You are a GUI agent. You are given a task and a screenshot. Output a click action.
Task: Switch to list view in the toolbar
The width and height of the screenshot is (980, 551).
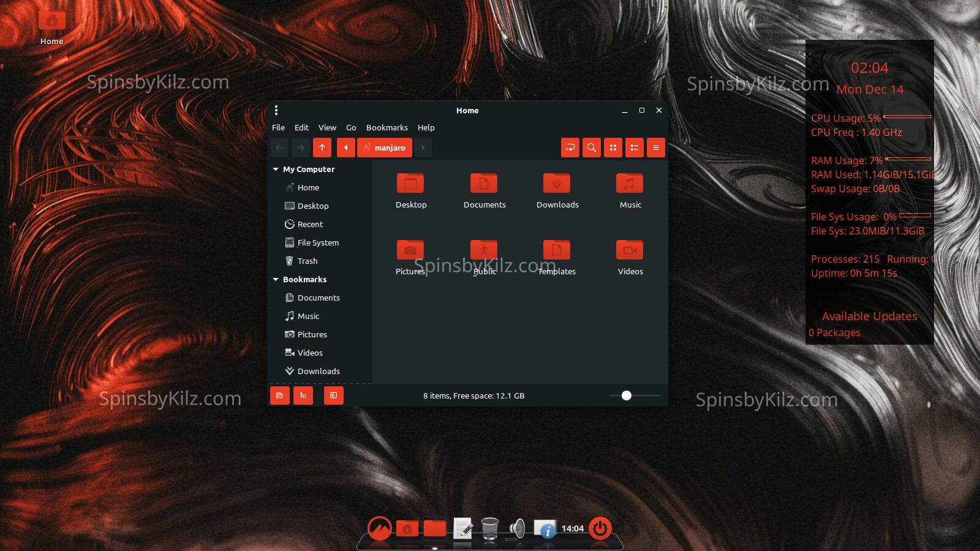click(635, 148)
